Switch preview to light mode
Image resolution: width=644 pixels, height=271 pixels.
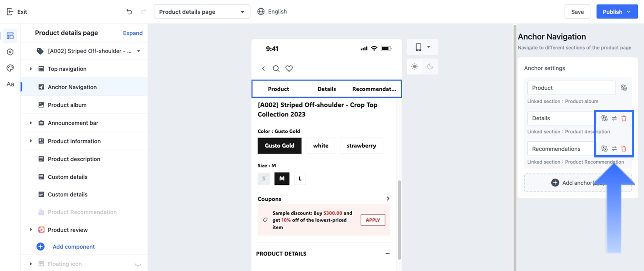click(x=415, y=67)
